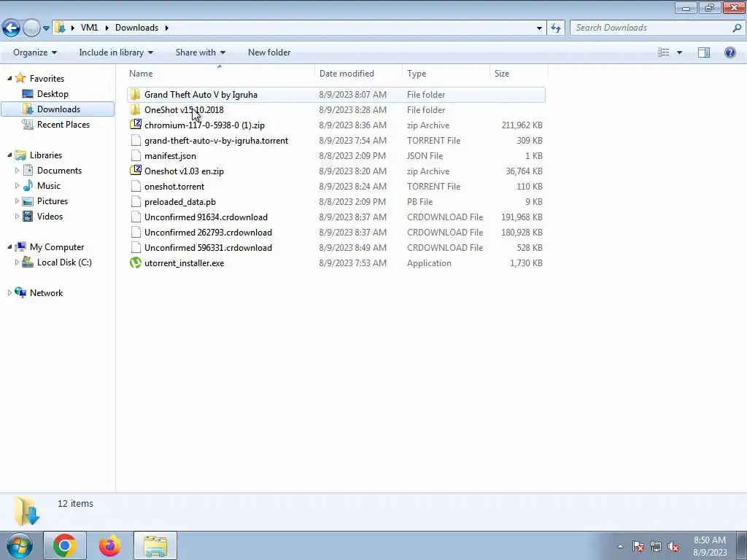The width and height of the screenshot is (747, 560).
Task: Click the muted volume tray icon
Action: (673, 546)
